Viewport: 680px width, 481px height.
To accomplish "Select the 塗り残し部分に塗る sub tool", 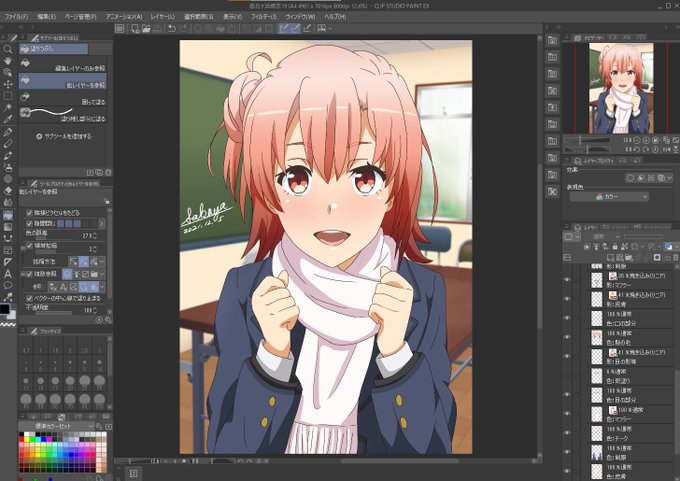I will [x=62, y=115].
